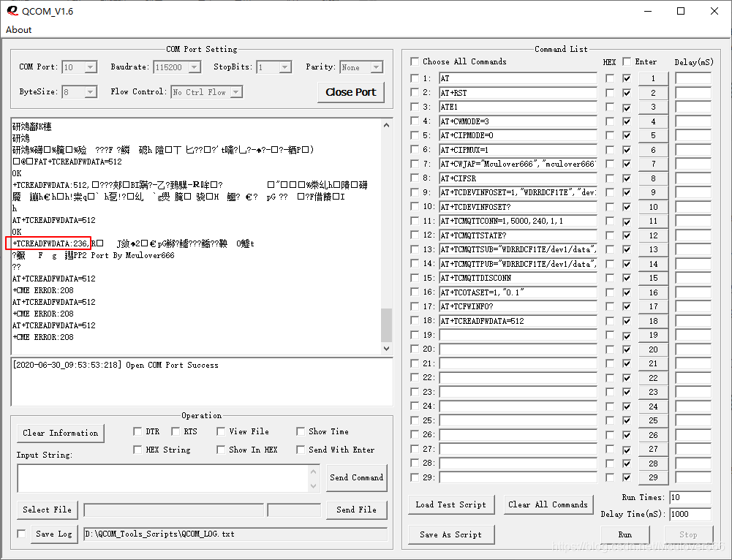Click send button 18 for AT+TCREADFWDATA=512
This screenshot has height=560, width=732.
(653, 321)
